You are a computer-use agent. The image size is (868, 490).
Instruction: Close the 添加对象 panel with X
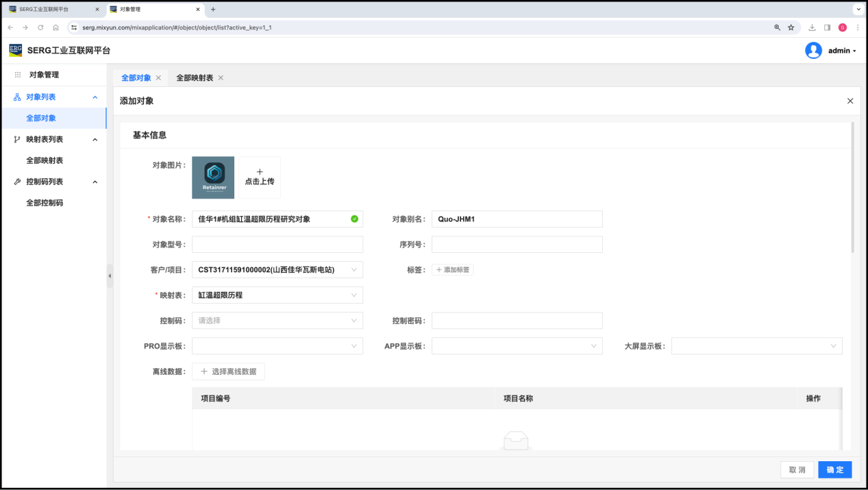point(850,101)
